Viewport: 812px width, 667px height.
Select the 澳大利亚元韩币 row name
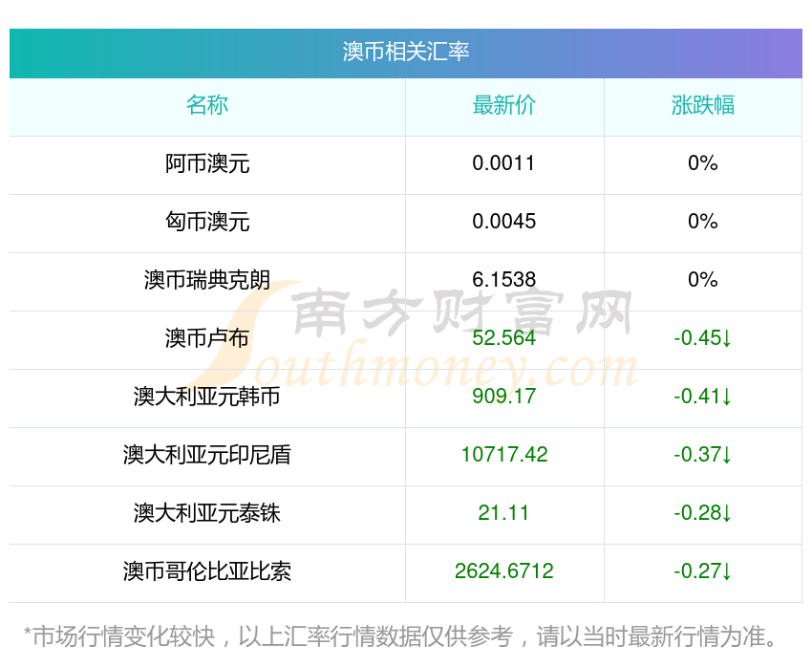click(207, 397)
